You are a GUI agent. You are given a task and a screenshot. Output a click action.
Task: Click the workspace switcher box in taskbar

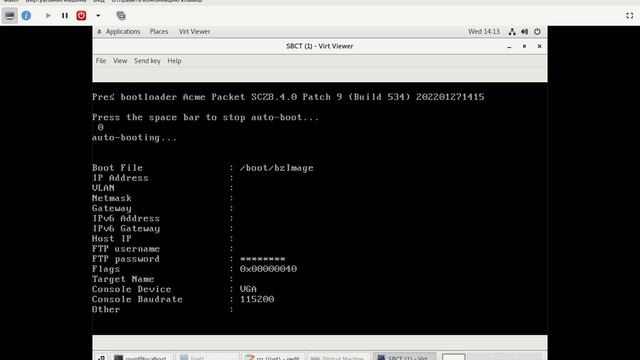pos(453,357)
